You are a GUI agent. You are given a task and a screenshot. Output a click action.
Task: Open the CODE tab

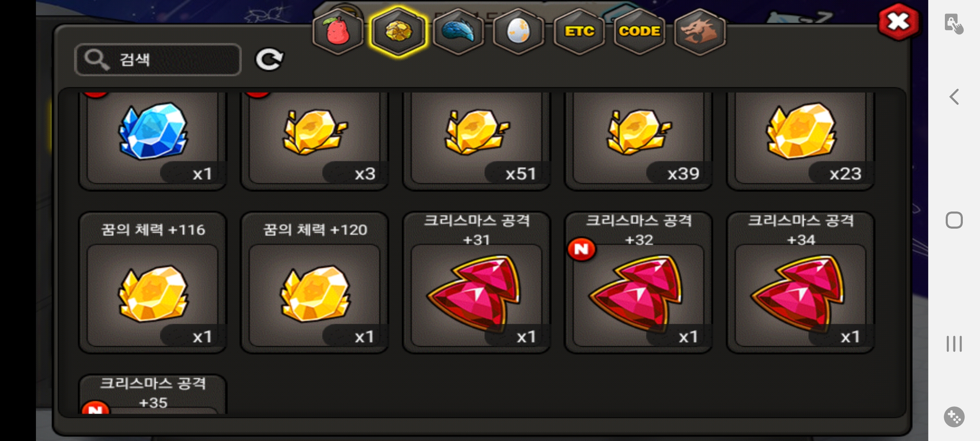[639, 31]
